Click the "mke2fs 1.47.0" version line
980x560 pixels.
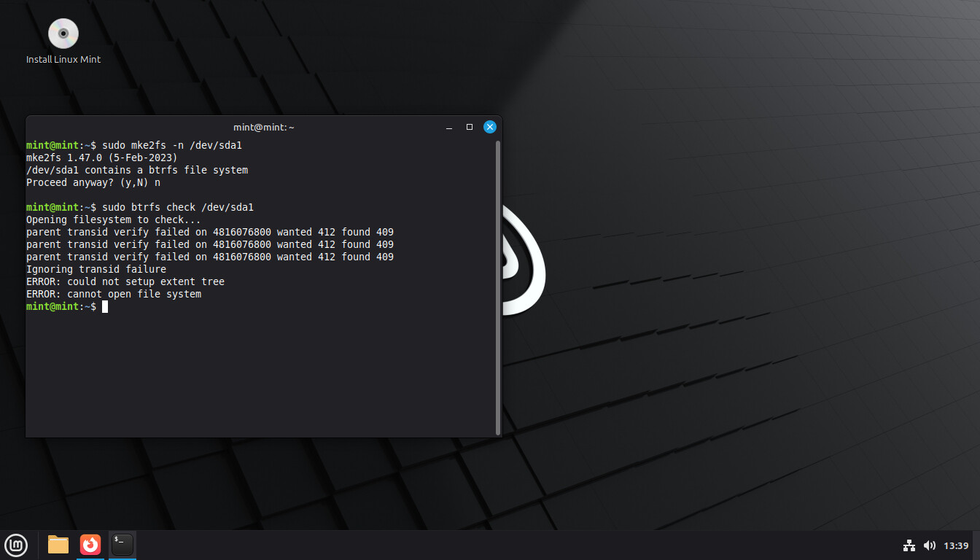pyautogui.click(x=102, y=157)
